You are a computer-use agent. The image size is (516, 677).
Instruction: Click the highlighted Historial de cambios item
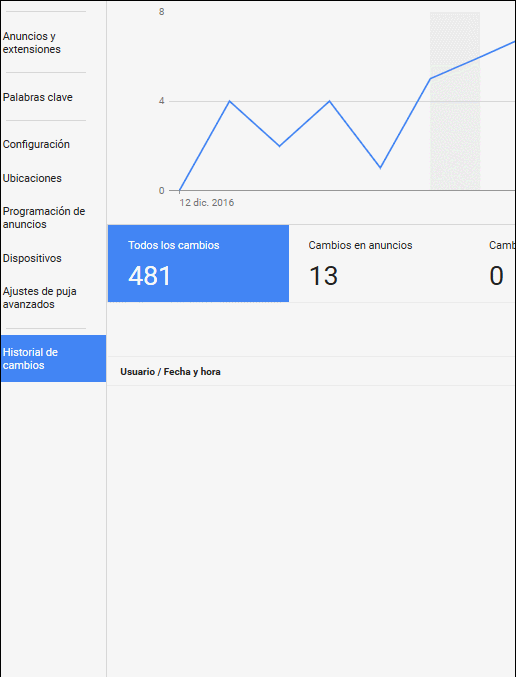(x=53, y=358)
